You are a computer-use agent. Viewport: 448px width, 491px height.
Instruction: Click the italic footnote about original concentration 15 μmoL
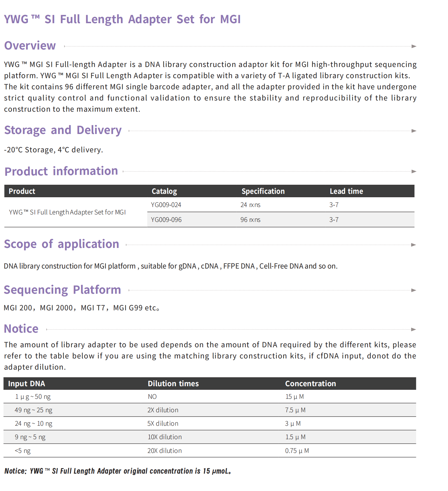[118, 471]
